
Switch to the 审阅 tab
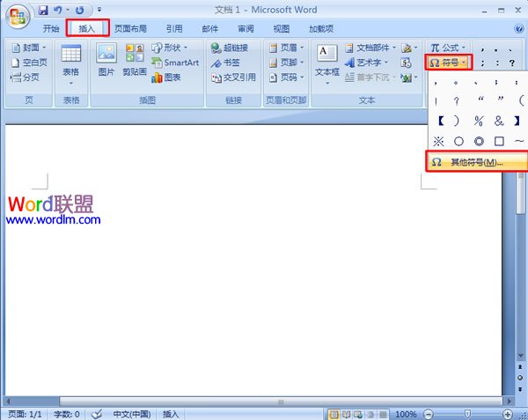246,29
